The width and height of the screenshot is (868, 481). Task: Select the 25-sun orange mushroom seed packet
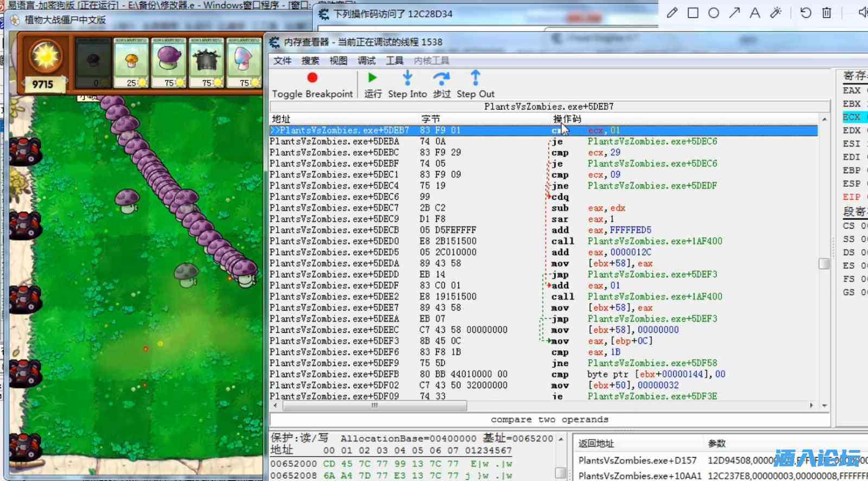point(131,62)
